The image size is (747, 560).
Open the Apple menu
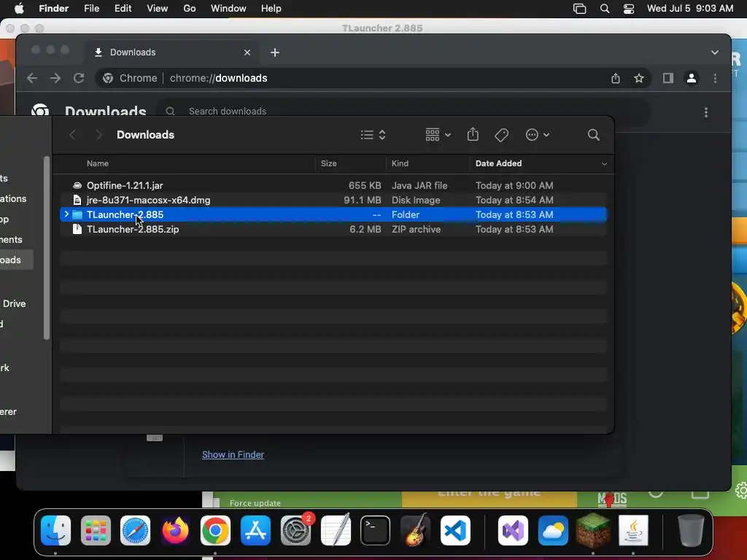19,9
